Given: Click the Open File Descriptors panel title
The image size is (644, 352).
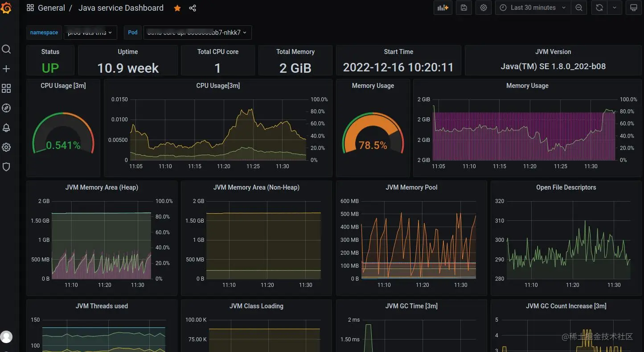Looking at the screenshot, I should pos(566,187).
